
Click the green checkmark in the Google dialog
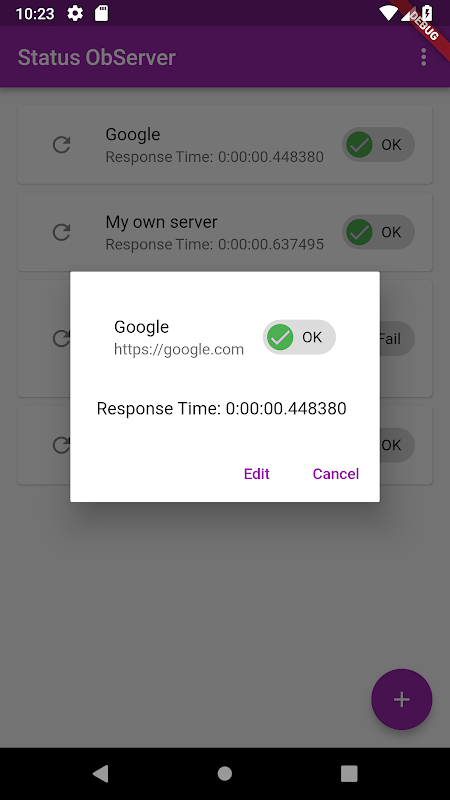click(280, 337)
